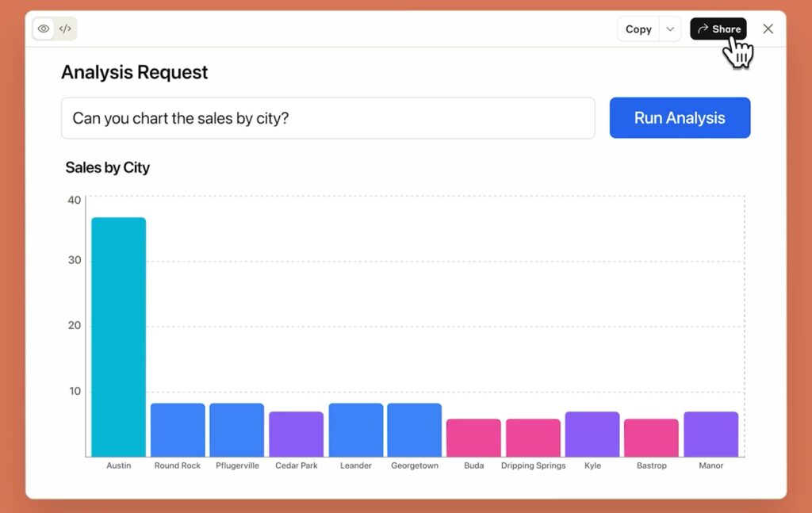Click the 'Bastrop' axis label
The height and width of the screenshot is (513, 812).
(x=652, y=465)
